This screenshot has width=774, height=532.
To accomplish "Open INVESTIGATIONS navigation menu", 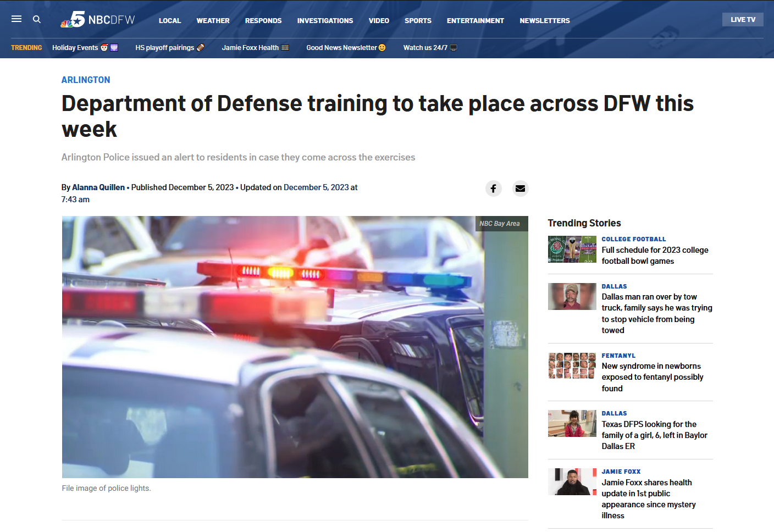I will click(x=325, y=20).
